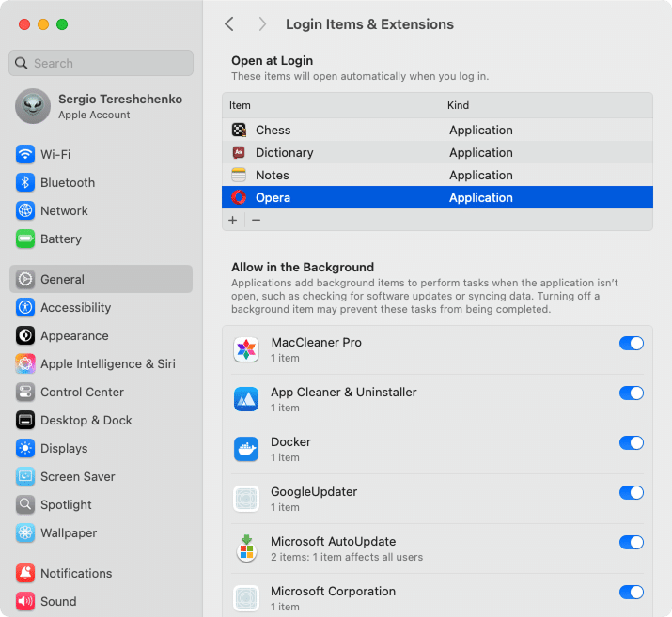Viewport: 672px width, 617px height.
Task: Toggle Microsoft Corporation background item
Action: click(x=632, y=593)
